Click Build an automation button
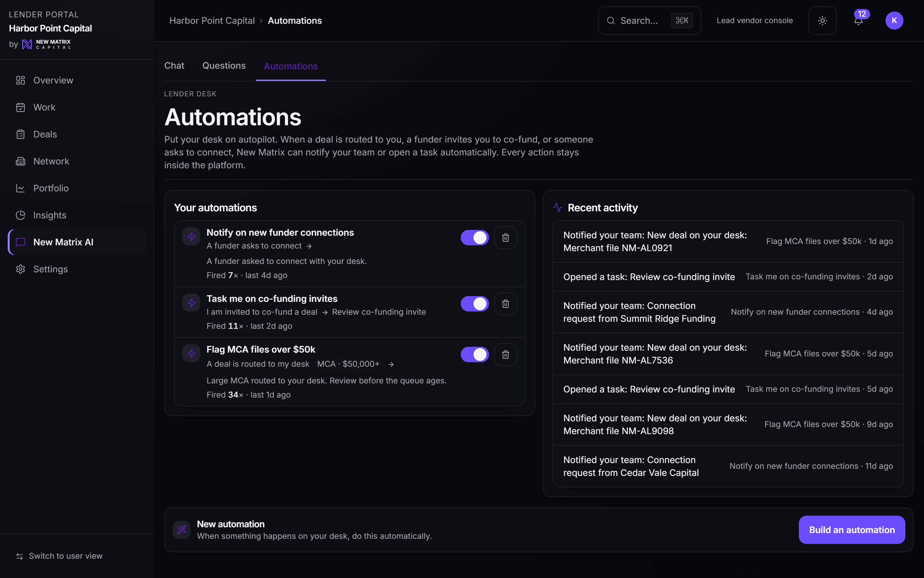This screenshot has height=578, width=924. [x=852, y=530]
